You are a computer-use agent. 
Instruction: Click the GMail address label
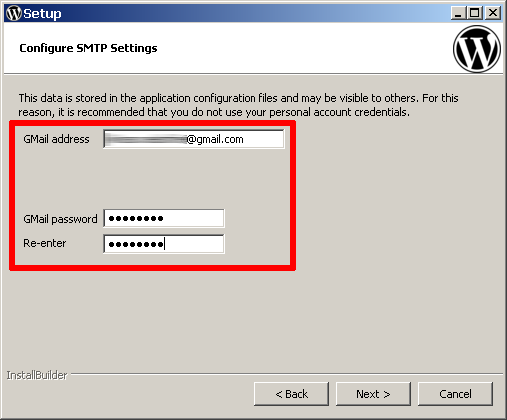click(56, 139)
